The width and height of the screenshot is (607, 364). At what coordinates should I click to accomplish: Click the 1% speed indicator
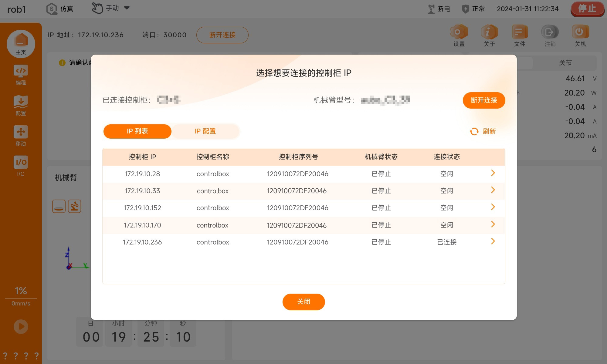pyautogui.click(x=21, y=291)
